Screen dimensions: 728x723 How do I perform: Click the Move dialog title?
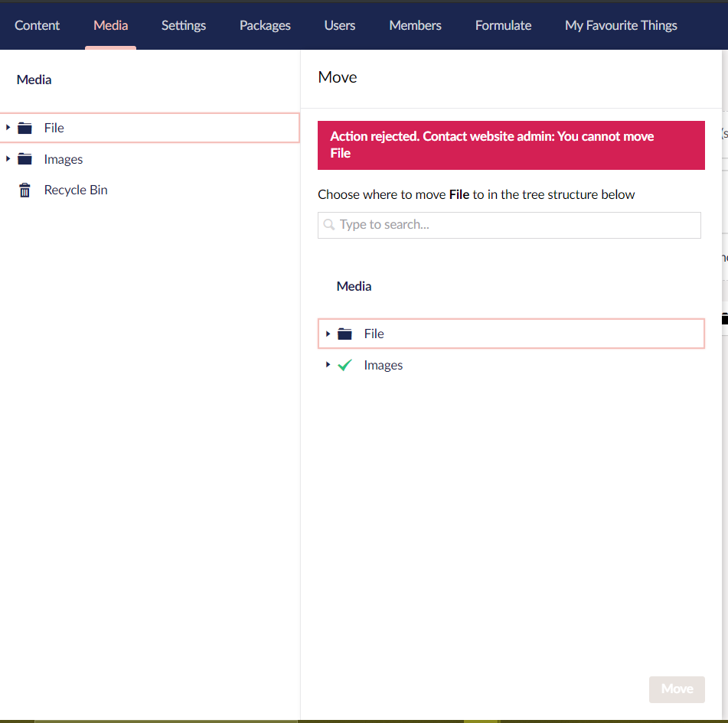pos(337,77)
